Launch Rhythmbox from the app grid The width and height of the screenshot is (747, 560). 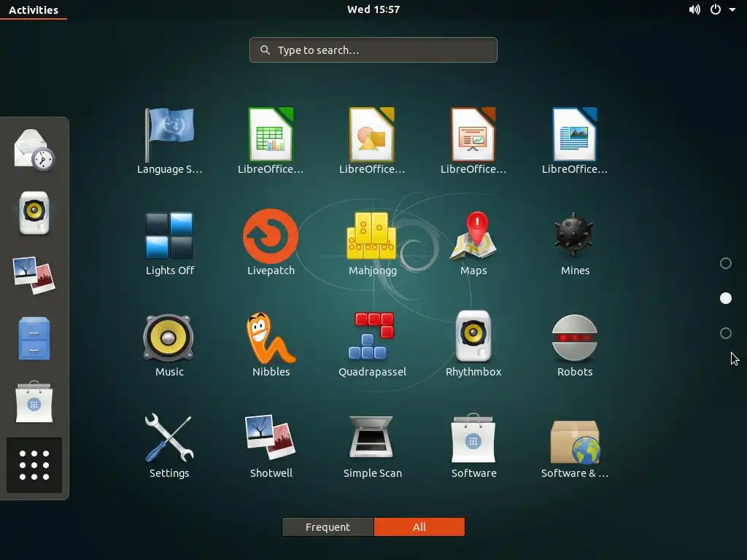click(473, 336)
